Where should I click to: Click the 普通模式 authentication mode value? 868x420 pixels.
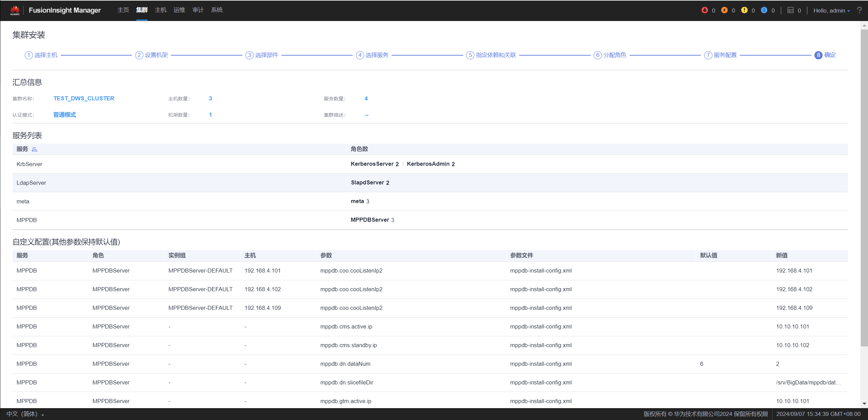coord(64,115)
